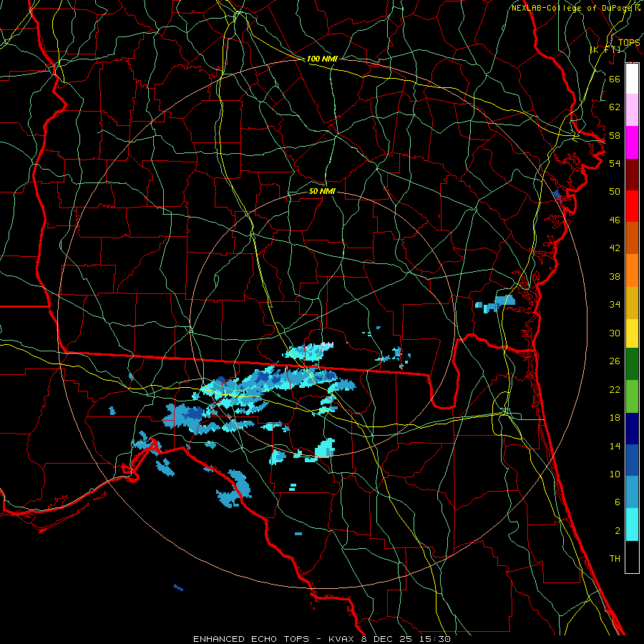The width and height of the screenshot is (644, 644).
Task: Click the legend value 10
Action: pyautogui.click(x=615, y=474)
